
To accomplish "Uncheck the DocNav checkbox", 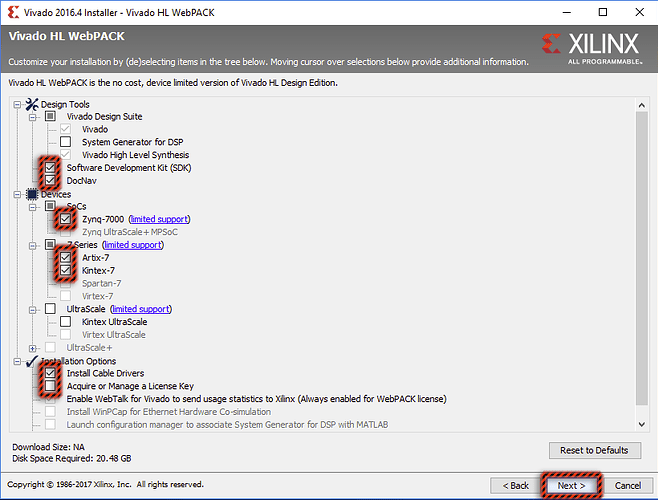I will (50, 181).
